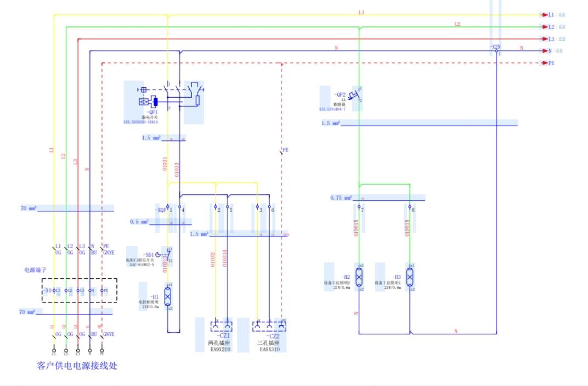
Task: Select the L1 cross-reference arrow at right
Action: [x=544, y=14]
